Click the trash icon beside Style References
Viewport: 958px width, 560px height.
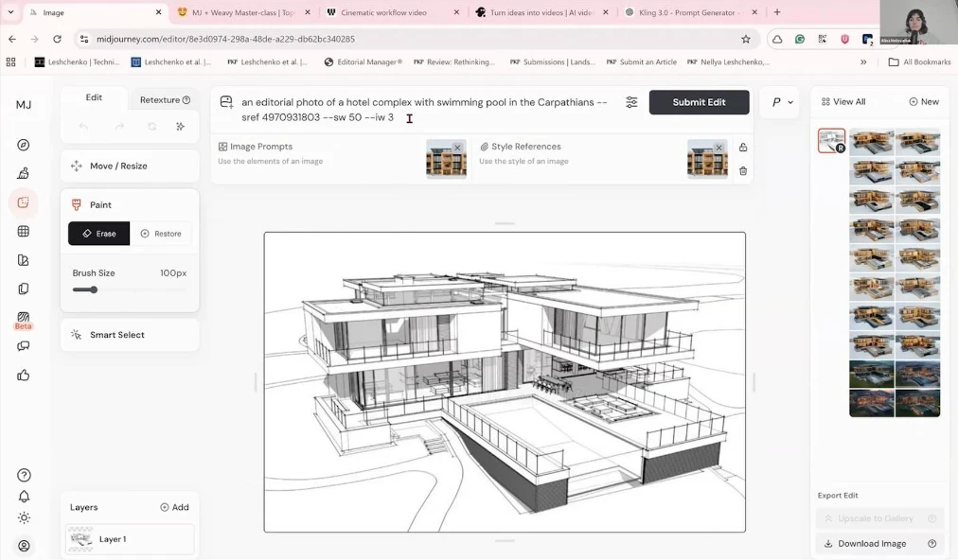click(743, 171)
